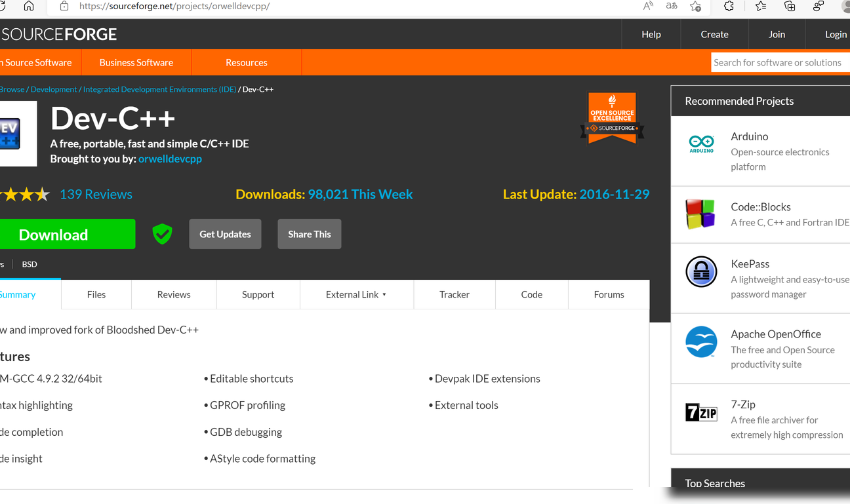Viewport: 850px width, 504px height.
Task: Click the Arduino logo icon
Action: [x=701, y=144]
